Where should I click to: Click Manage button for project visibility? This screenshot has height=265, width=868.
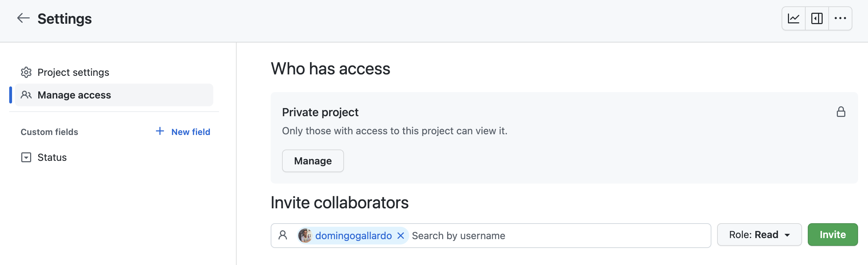[313, 161]
